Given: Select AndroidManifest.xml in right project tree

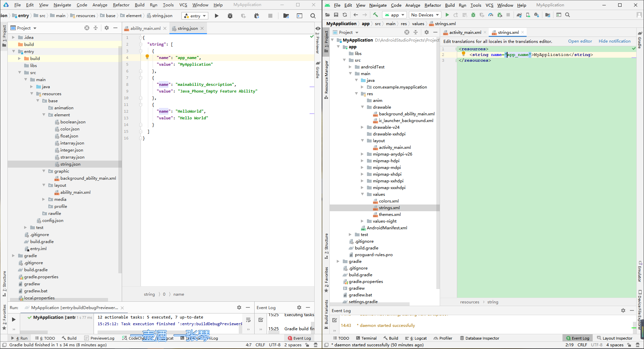Looking at the screenshot, I should pyautogui.click(x=387, y=228).
